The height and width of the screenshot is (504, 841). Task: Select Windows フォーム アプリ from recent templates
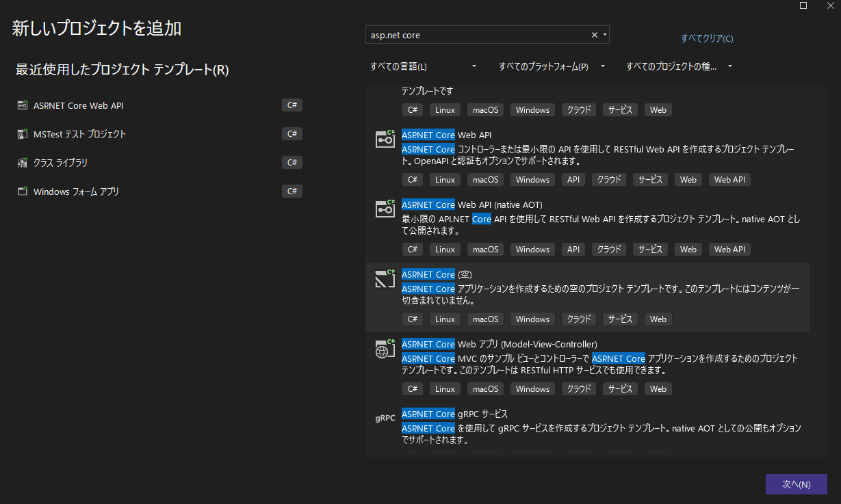coord(76,191)
